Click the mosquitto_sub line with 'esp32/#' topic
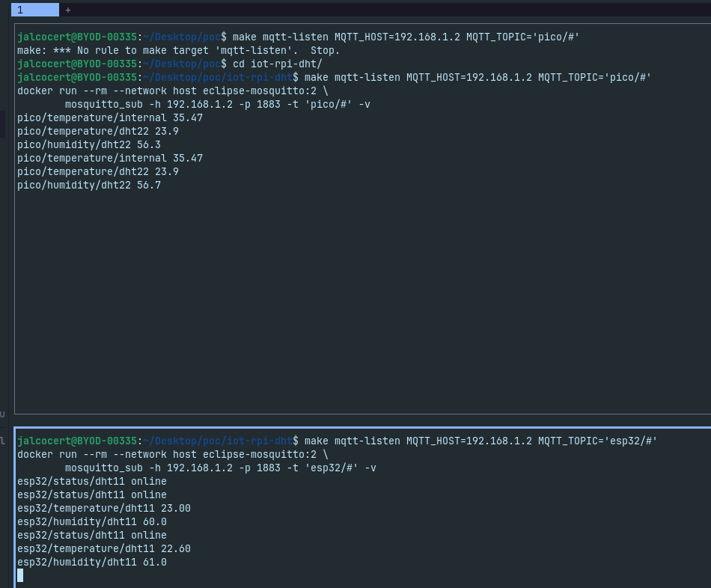The height and width of the screenshot is (588, 711). click(x=220, y=468)
